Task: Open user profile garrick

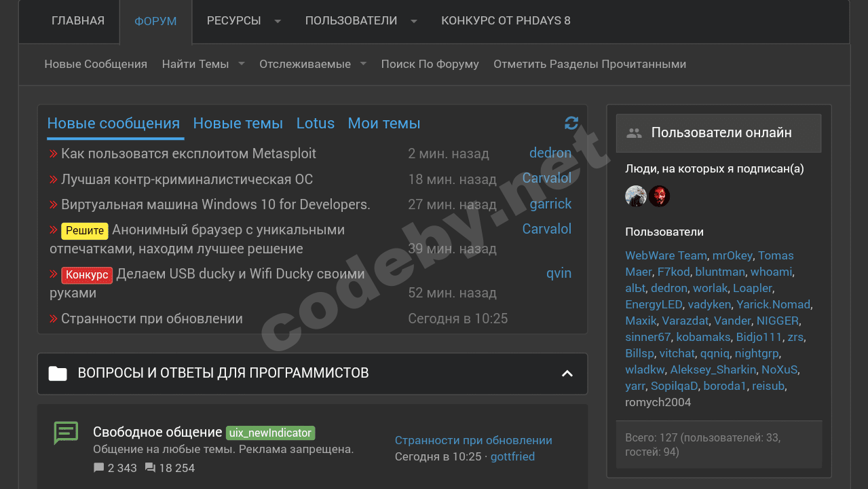Action: coord(551,204)
